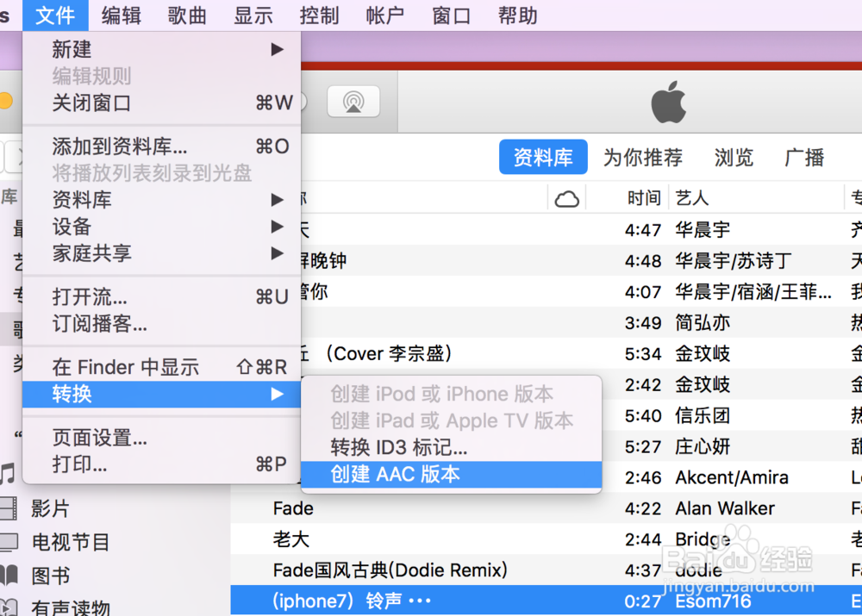Open the 影片 movies sidebar item

pyautogui.click(x=50, y=508)
